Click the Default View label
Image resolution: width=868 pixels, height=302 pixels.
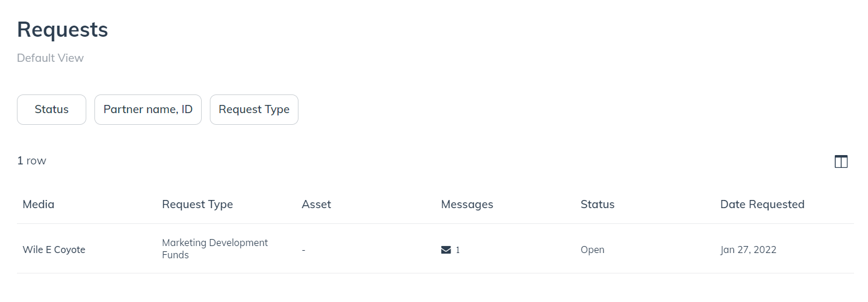click(50, 58)
